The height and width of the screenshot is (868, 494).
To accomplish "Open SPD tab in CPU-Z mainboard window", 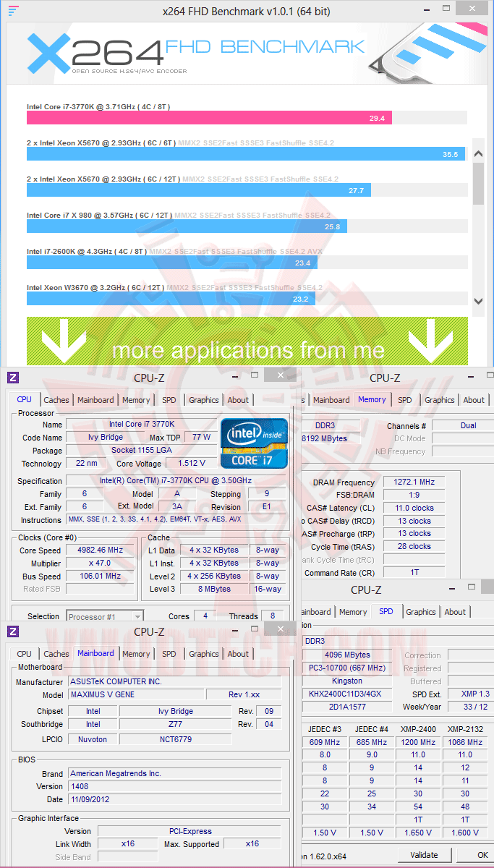I will click(x=169, y=654).
